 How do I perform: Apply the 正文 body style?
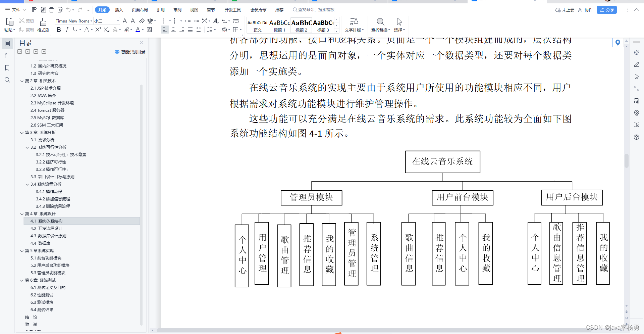pos(258,26)
